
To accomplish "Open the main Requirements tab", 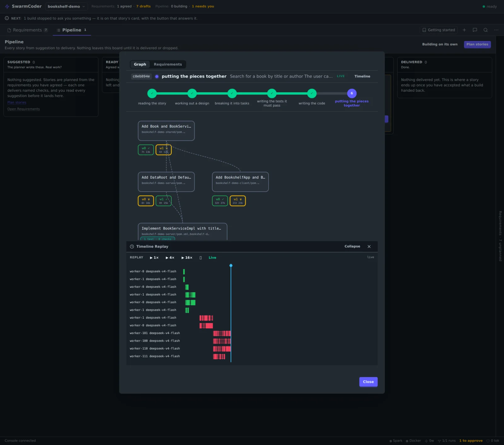I will (27, 30).
